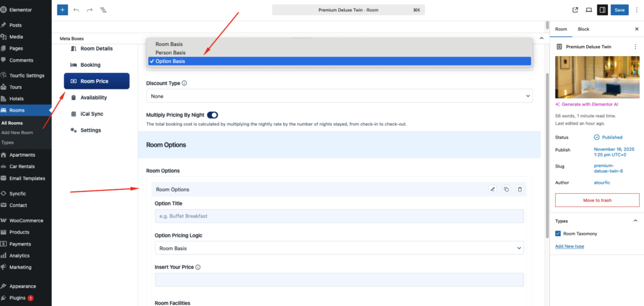Click the edit pencil icon on Room Options
This screenshot has height=306, width=644.
(493, 189)
